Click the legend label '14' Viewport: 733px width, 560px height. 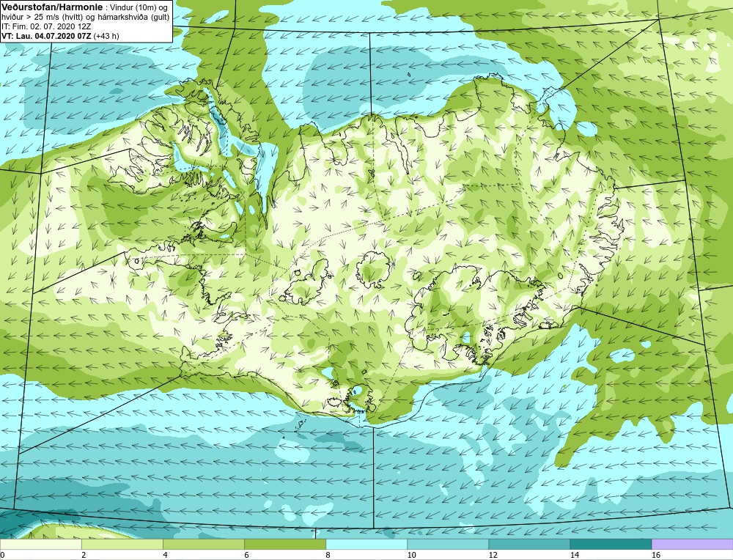click(575, 555)
